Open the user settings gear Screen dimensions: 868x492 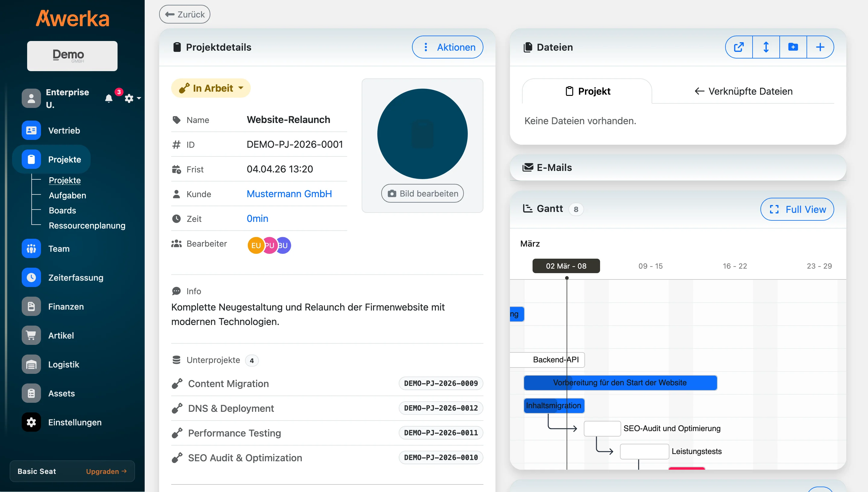click(129, 98)
